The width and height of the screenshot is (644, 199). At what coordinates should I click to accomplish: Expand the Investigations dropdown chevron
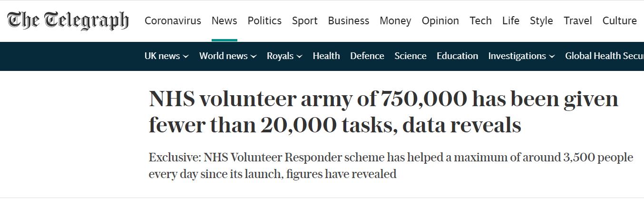tap(552, 57)
